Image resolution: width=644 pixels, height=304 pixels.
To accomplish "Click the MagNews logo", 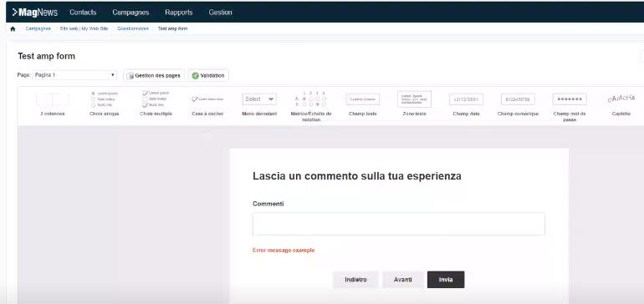I will 35,13.
